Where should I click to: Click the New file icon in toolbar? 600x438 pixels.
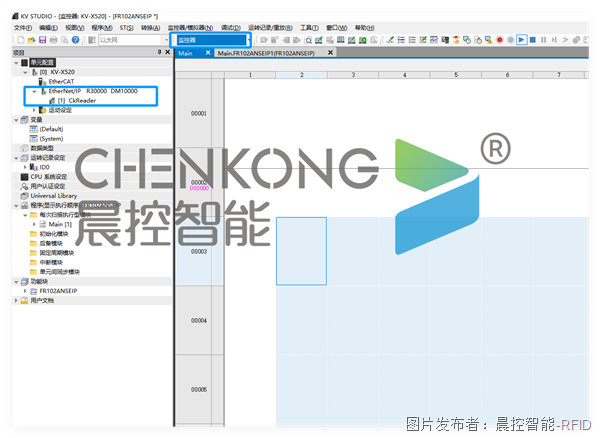pyautogui.click(x=21, y=40)
